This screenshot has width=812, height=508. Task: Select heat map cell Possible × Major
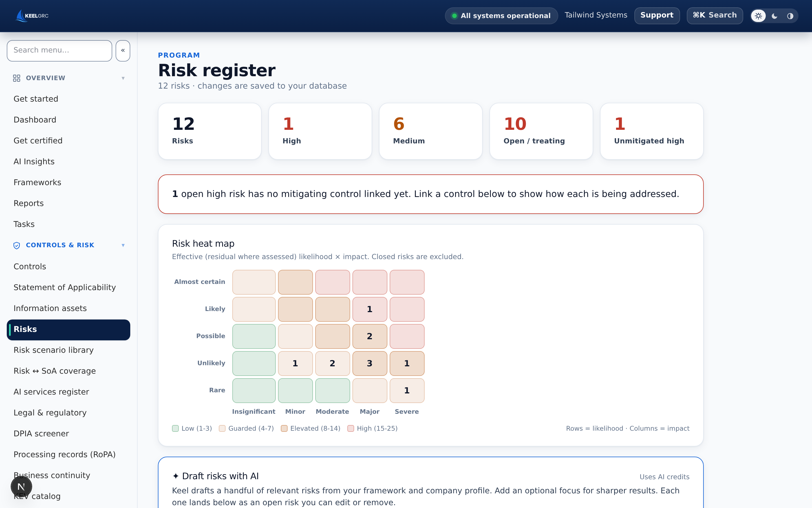click(369, 336)
